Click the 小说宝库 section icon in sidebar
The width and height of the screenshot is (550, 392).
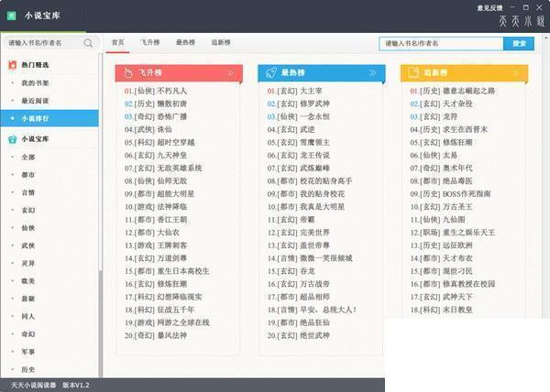click(12, 139)
